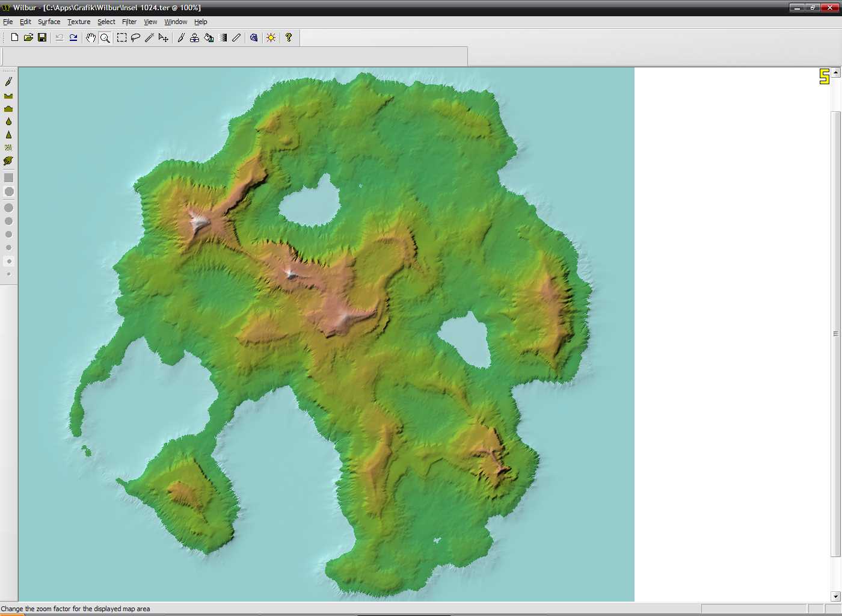Open the Texture menu

click(79, 22)
